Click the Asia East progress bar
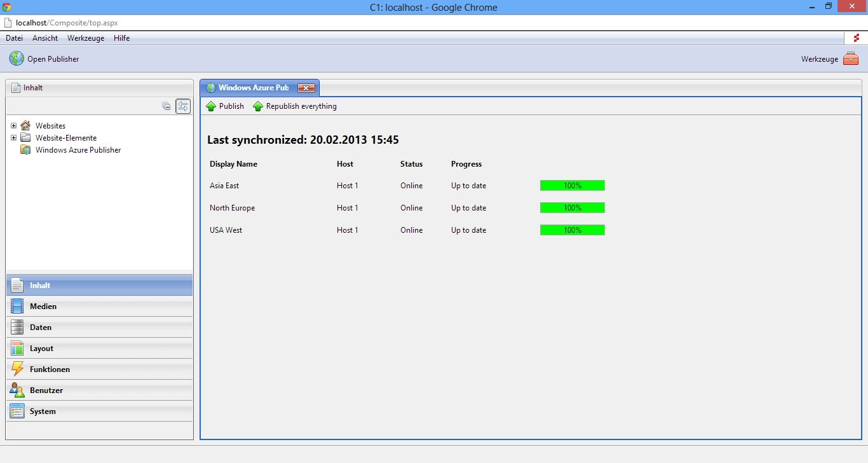This screenshot has width=868, height=463. coord(572,186)
